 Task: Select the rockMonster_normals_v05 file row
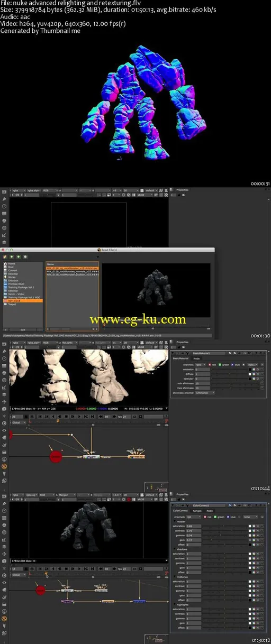72,271
